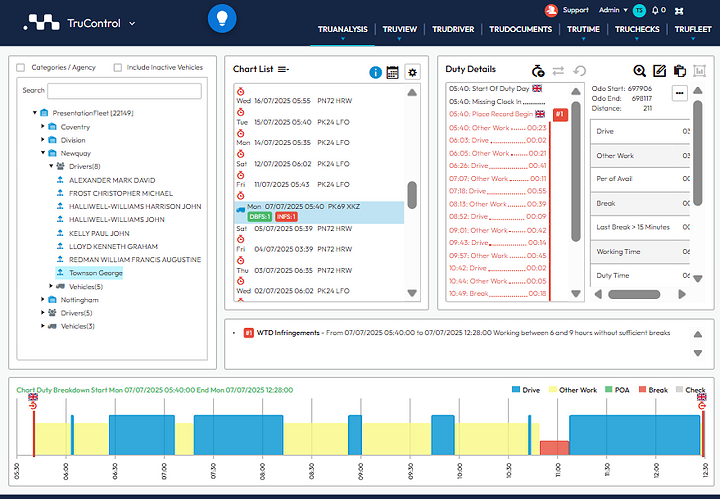Click the add manual duty stopwatch icon
This screenshot has width=720, height=499.
tap(538, 71)
